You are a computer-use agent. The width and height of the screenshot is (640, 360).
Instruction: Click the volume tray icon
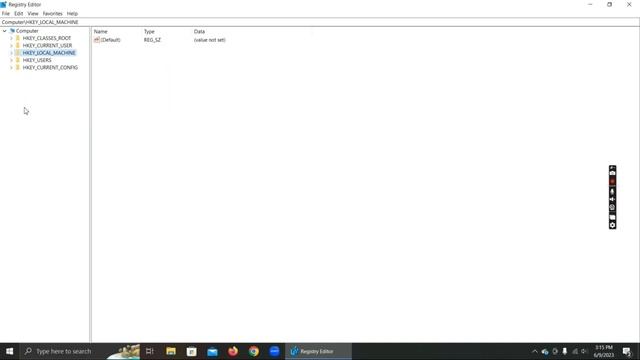(x=584, y=351)
